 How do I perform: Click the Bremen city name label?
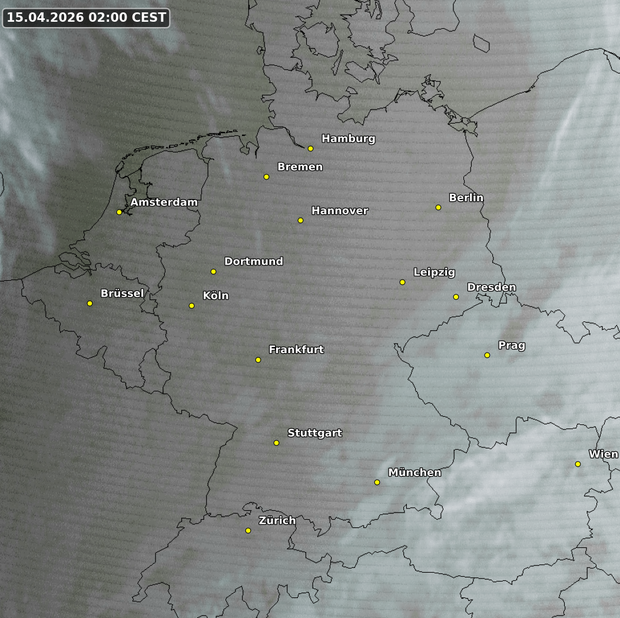point(300,167)
